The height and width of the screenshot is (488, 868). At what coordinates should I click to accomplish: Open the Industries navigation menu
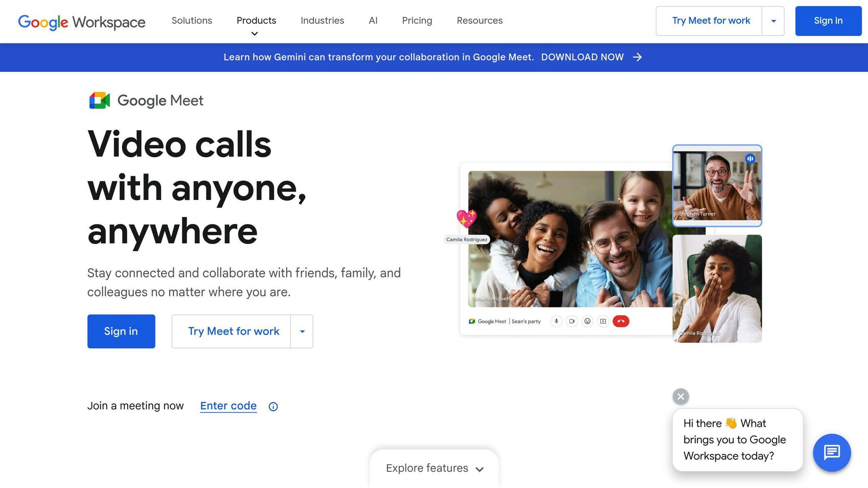click(x=322, y=21)
